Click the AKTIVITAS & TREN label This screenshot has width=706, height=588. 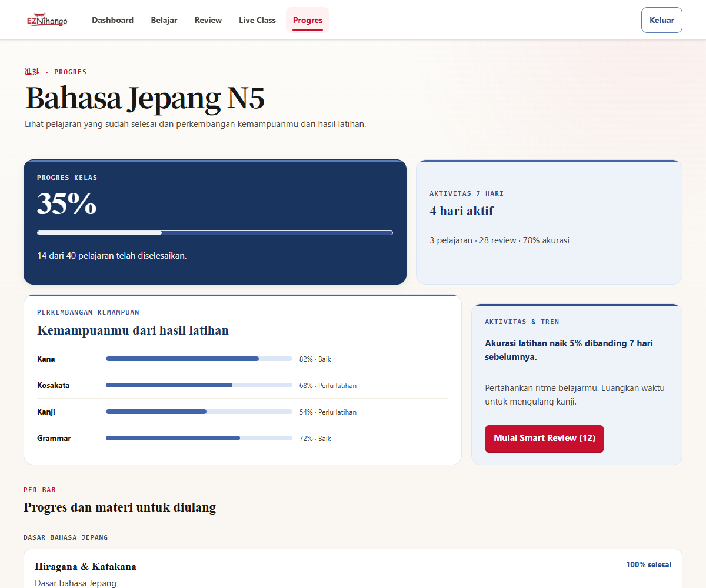coord(522,322)
